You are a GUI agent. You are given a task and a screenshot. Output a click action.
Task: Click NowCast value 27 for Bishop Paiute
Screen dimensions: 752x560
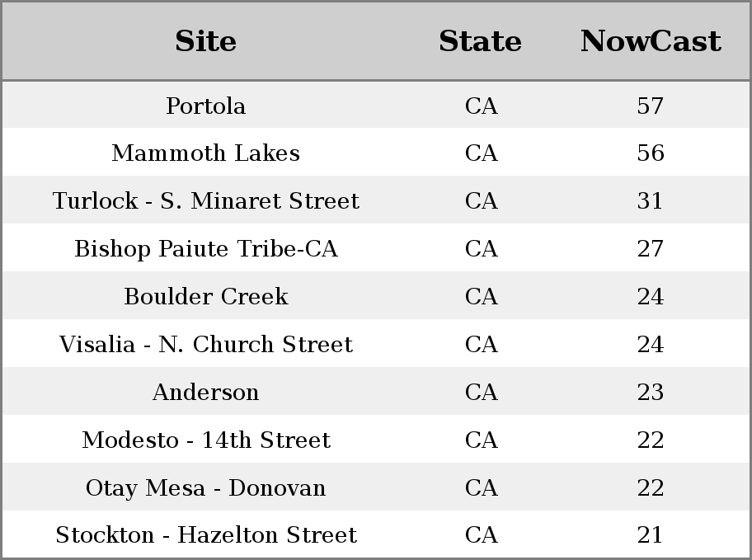pyautogui.click(x=651, y=248)
